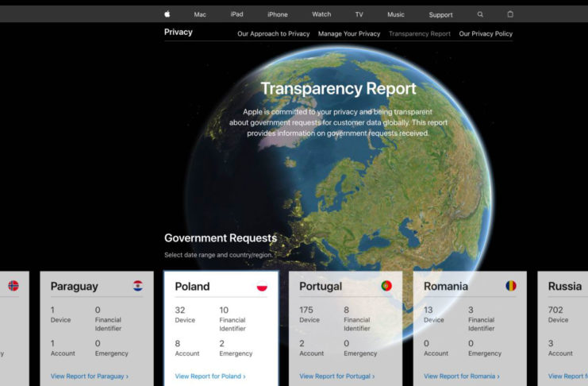This screenshot has width=588, height=386.
Task: Click Poland's 8 Account count
Action: point(178,344)
